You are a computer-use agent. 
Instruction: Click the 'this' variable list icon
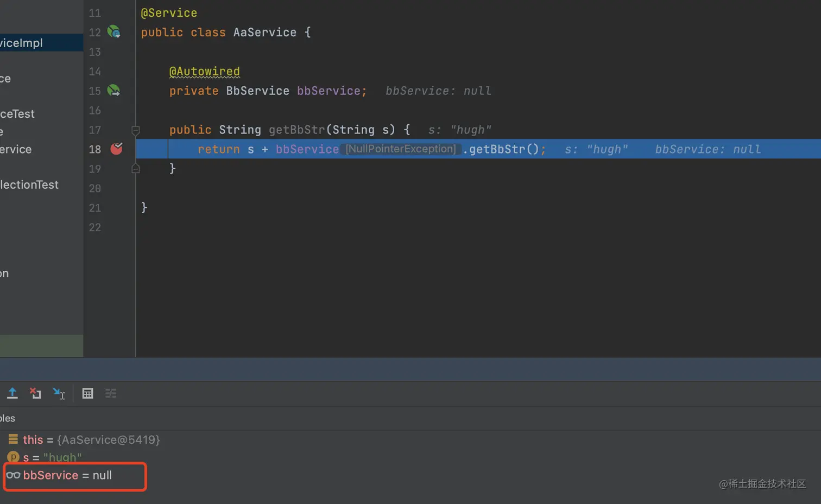pyautogui.click(x=13, y=439)
